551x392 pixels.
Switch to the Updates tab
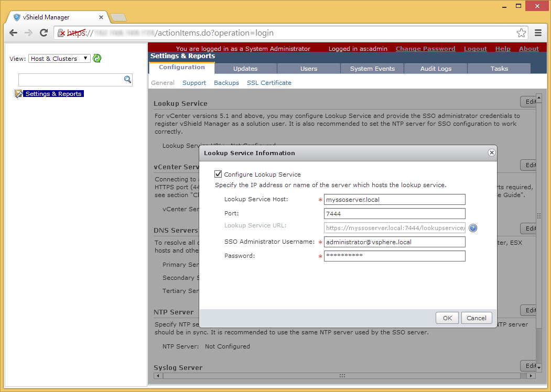coord(245,69)
